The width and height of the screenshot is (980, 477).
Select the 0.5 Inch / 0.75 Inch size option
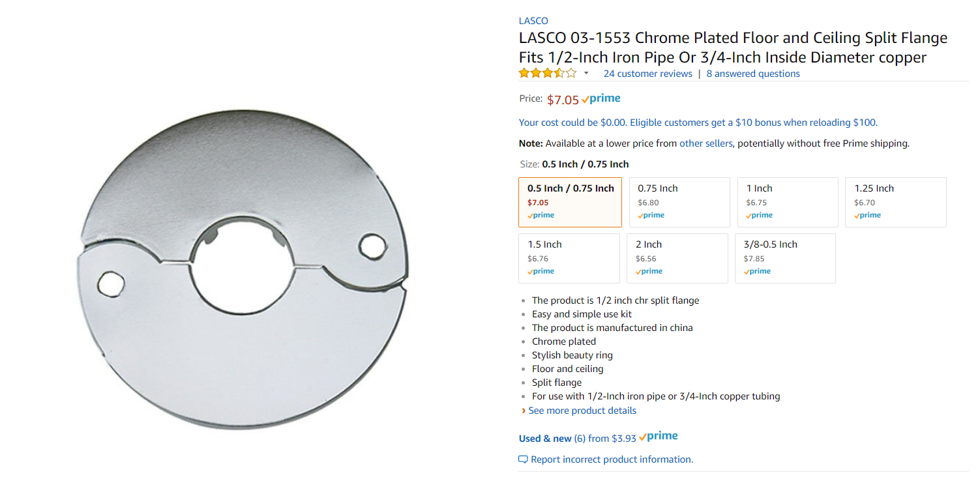570,202
